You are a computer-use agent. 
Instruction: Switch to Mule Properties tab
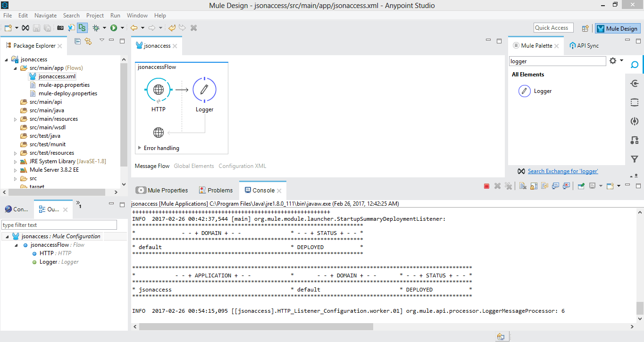coord(162,191)
